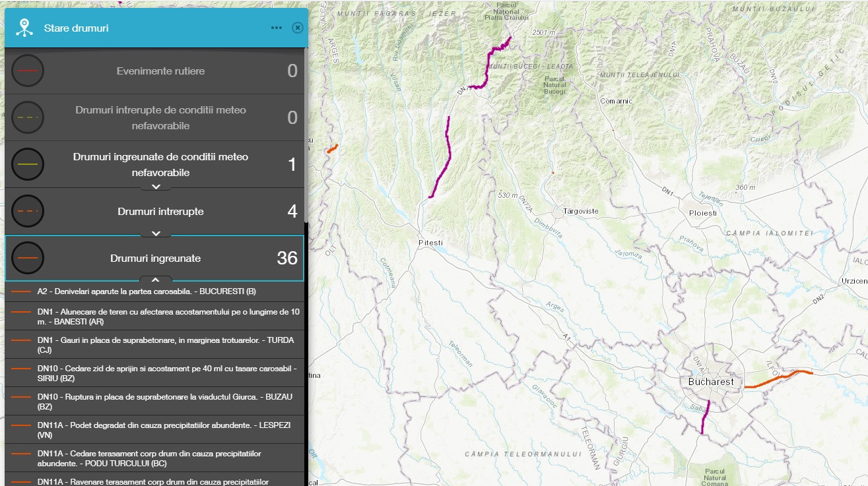The width and height of the screenshot is (868, 486).
Task: Expand the Drumuri intrerupte list chevron
Action: point(156,234)
